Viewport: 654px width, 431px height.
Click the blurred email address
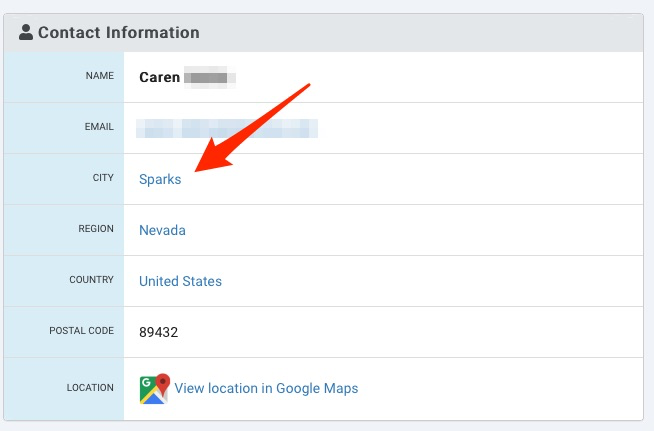click(x=227, y=128)
